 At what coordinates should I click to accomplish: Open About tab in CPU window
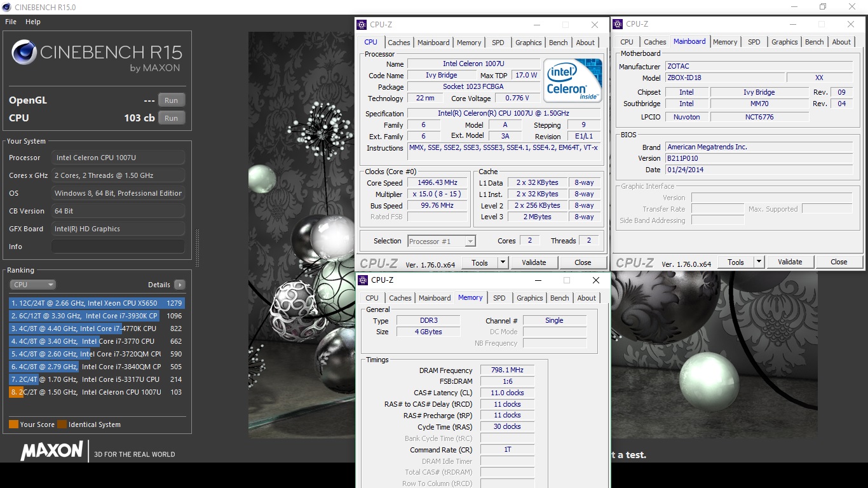click(586, 43)
